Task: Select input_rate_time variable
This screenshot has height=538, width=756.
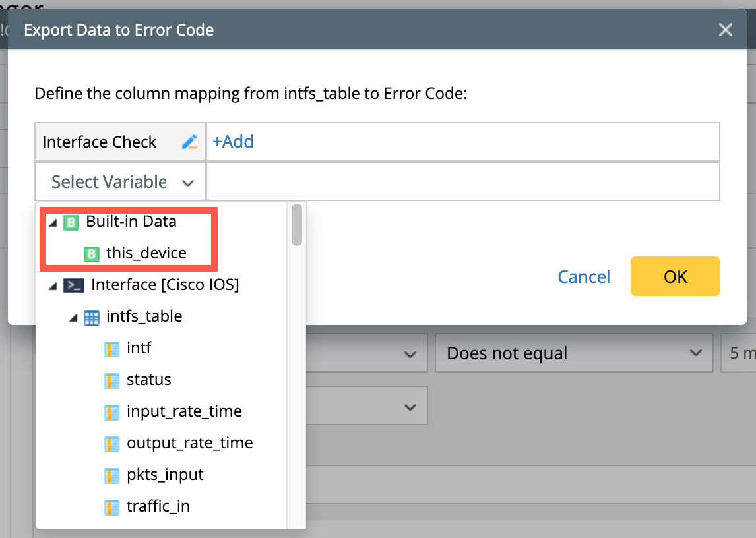Action: coord(184,411)
